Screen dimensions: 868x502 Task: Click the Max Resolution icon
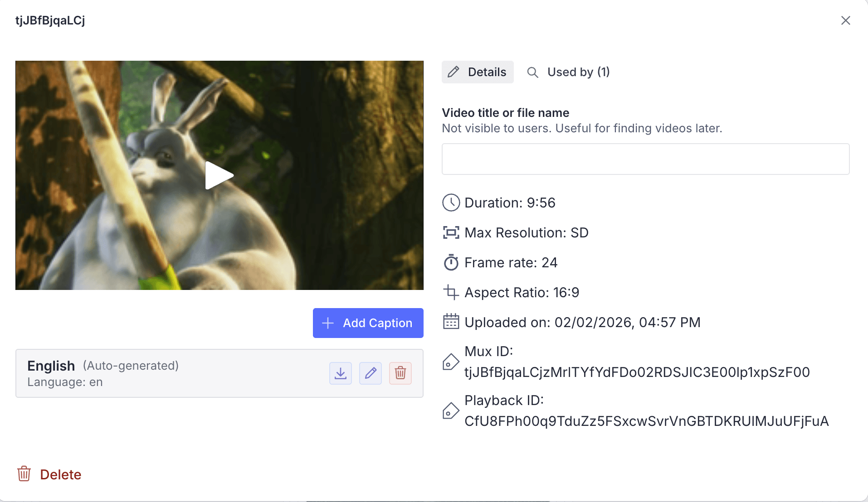[x=451, y=233]
